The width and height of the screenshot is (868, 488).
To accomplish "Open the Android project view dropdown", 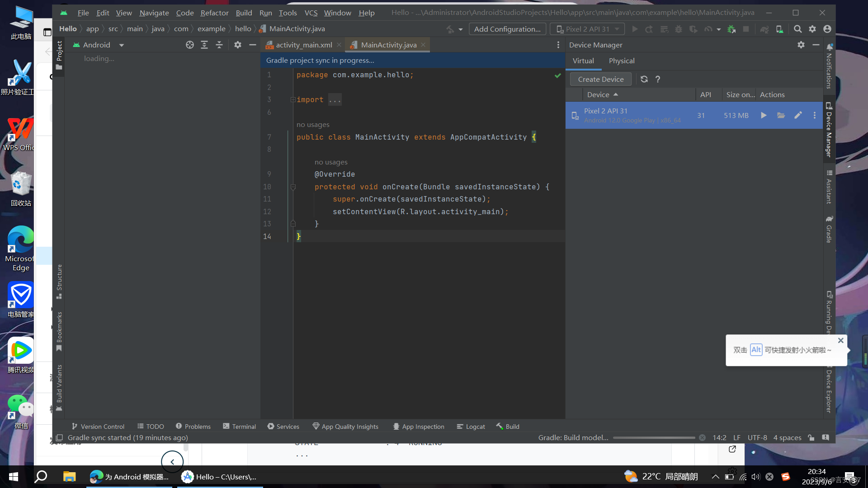I will click(x=121, y=45).
